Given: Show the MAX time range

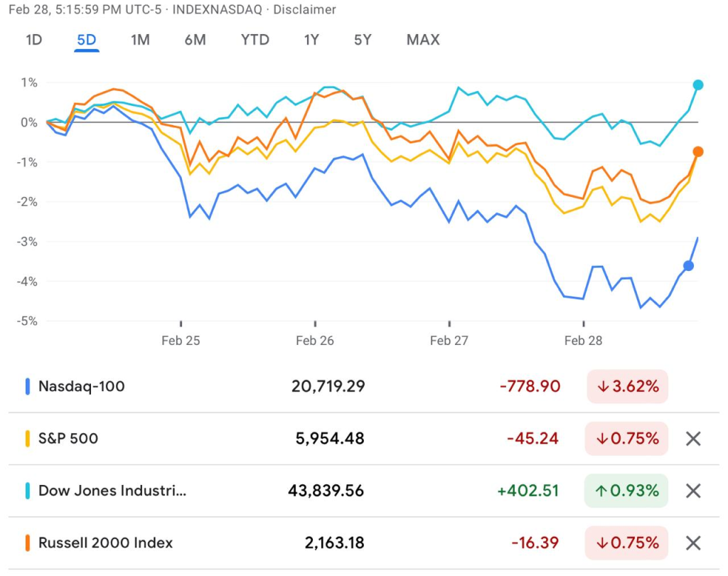Looking at the screenshot, I should tap(423, 40).
